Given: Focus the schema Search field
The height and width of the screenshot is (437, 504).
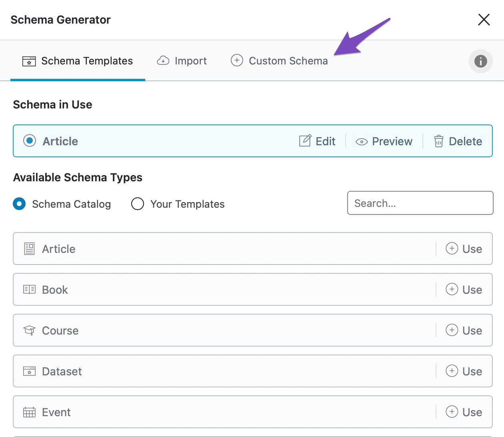Looking at the screenshot, I should point(420,203).
